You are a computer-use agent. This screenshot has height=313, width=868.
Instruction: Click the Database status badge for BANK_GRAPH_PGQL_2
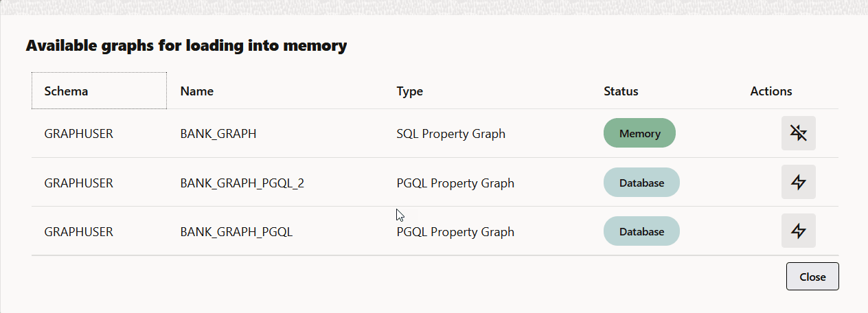pos(641,183)
